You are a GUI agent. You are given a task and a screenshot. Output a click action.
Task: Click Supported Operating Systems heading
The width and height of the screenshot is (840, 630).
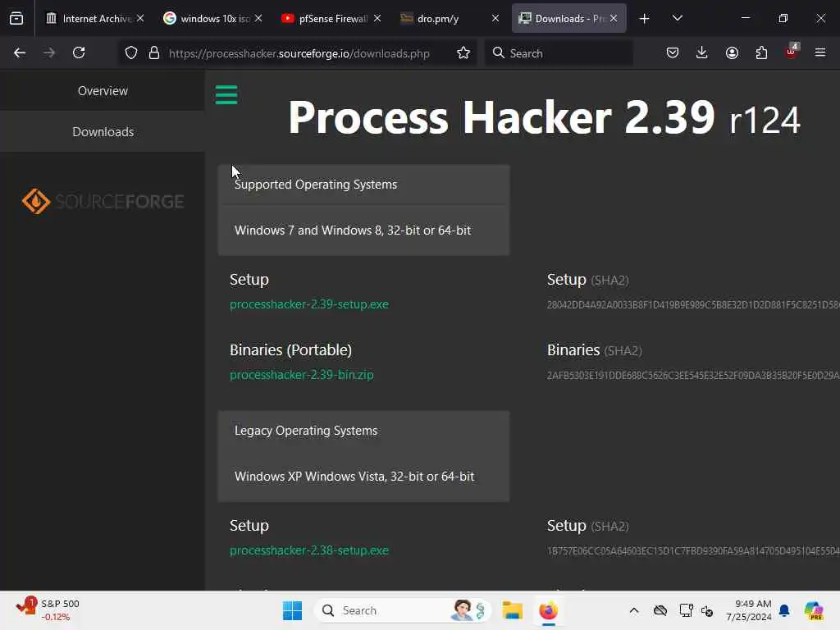tap(316, 185)
